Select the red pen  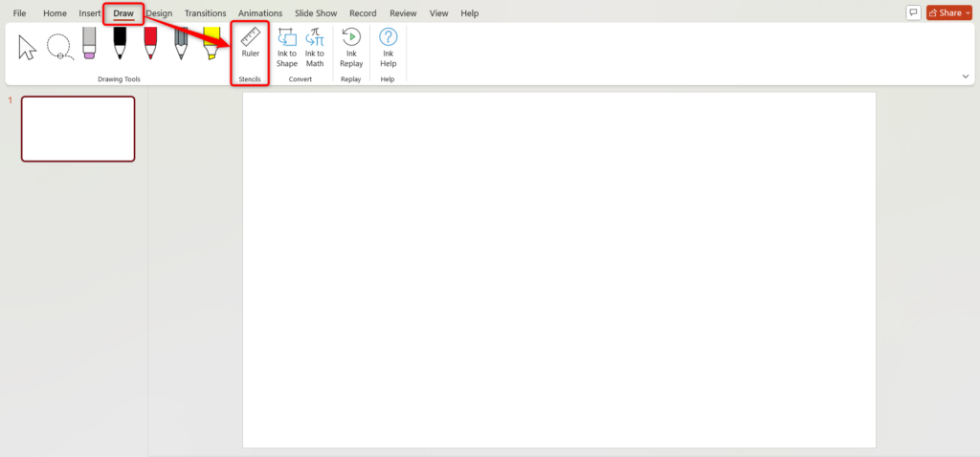click(x=150, y=44)
